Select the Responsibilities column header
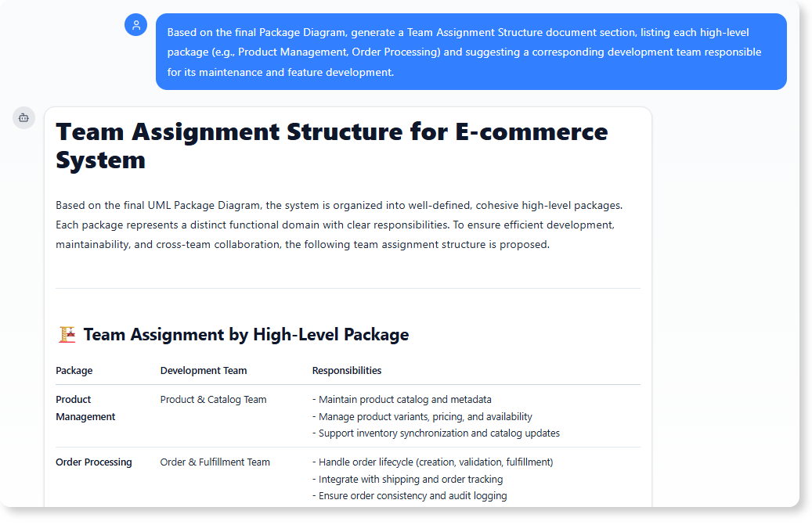 point(347,370)
